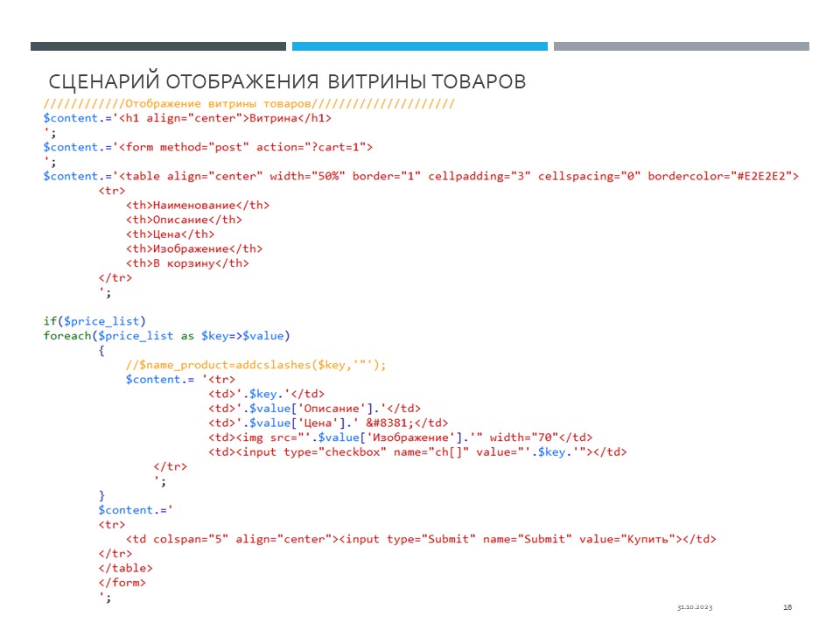Viewport: 840px width, 630px height.
Task: Click the dark gray bar at top left
Action: point(157,46)
